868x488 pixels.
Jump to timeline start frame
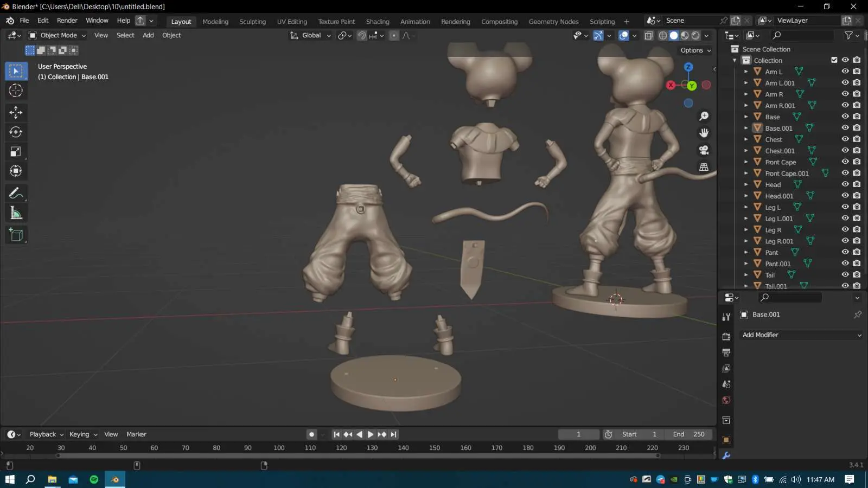pos(336,434)
